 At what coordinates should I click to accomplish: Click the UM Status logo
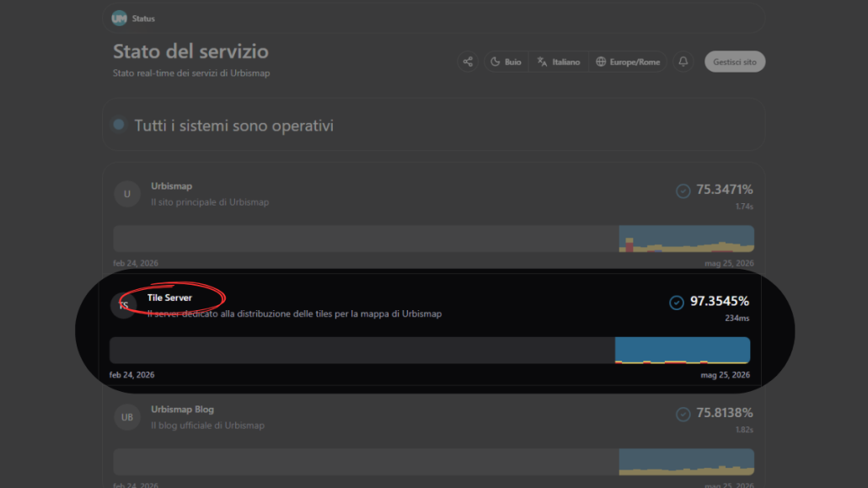coord(133,19)
